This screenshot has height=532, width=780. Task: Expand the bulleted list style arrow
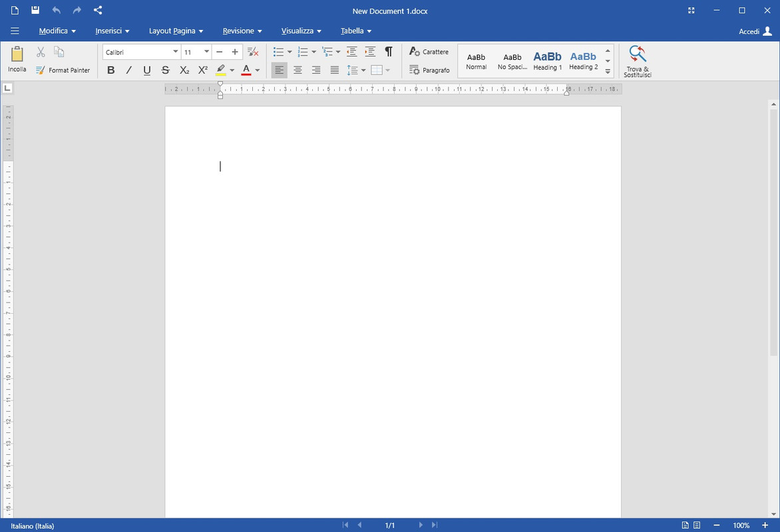290,52
